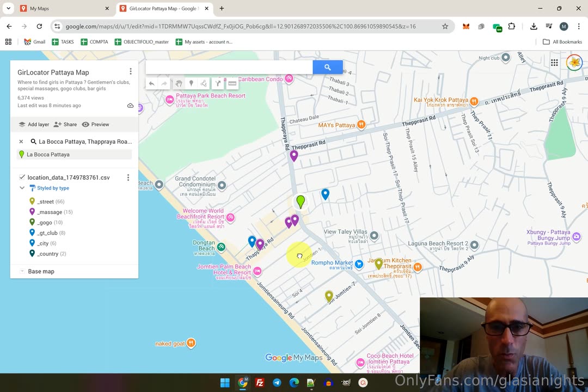
Task: Open OBJECTIFOLIO_master bookmark
Action: coord(142,42)
